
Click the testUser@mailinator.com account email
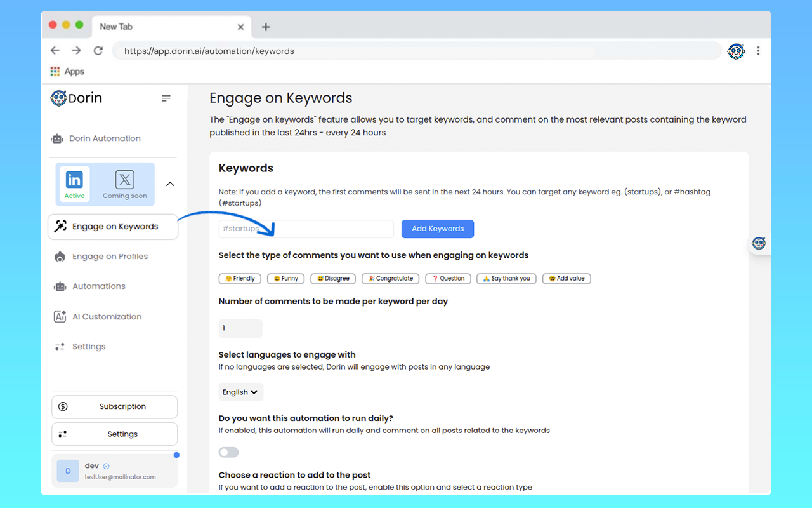pos(120,477)
